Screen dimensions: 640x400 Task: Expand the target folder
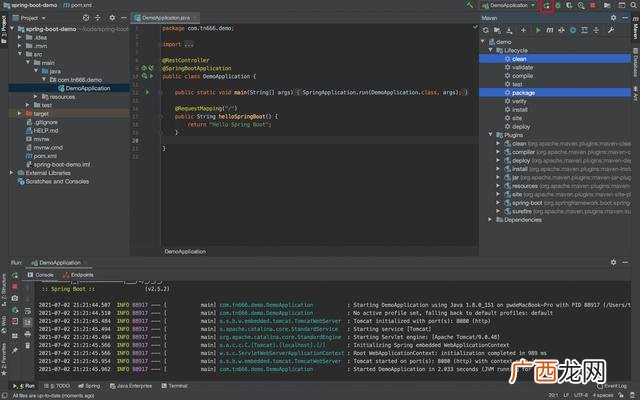tap(19, 113)
